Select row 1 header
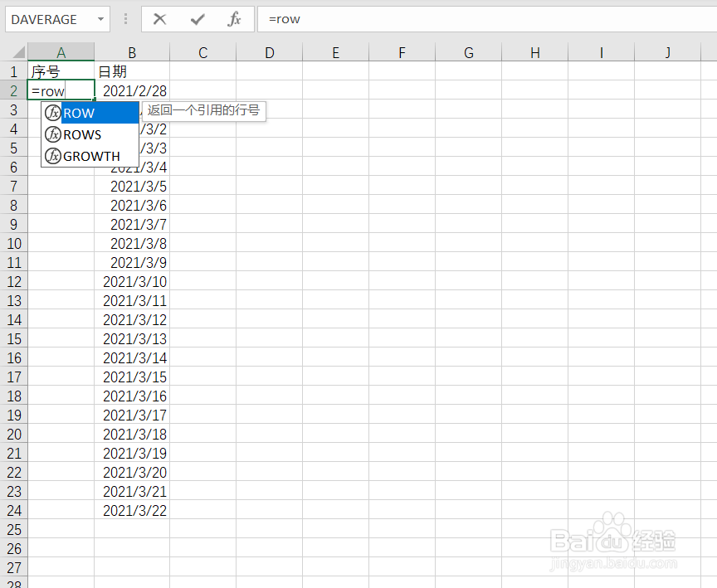The width and height of the screenshot is (717, 588). point(14,71)
